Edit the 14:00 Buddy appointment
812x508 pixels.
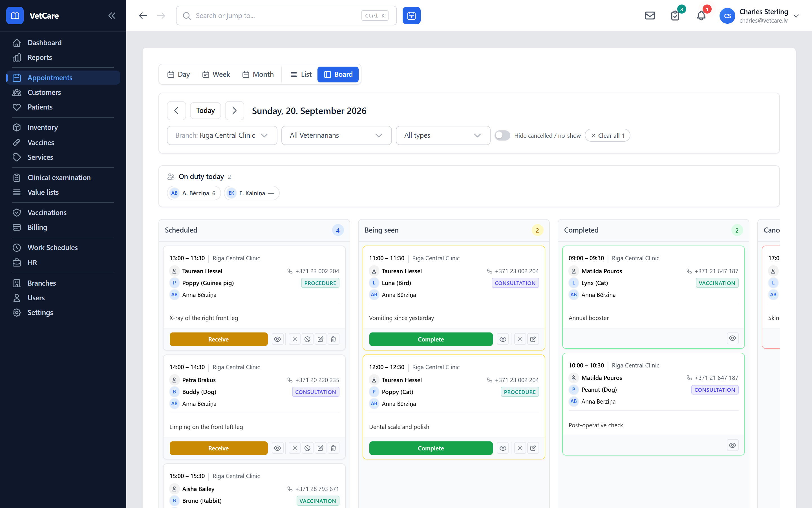pyautogui.click(x=321, y=448)
